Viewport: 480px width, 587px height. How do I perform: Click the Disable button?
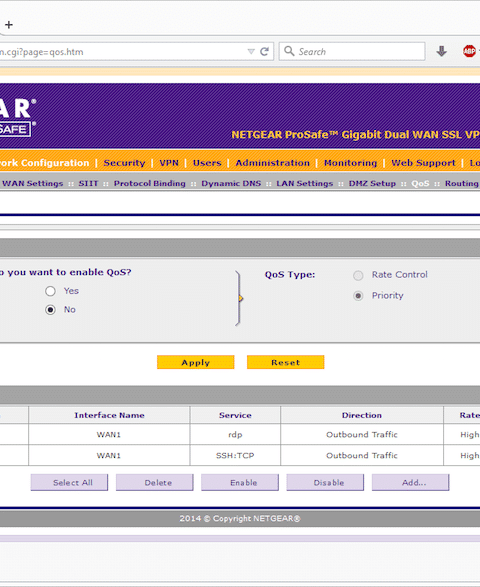point(325,483)
